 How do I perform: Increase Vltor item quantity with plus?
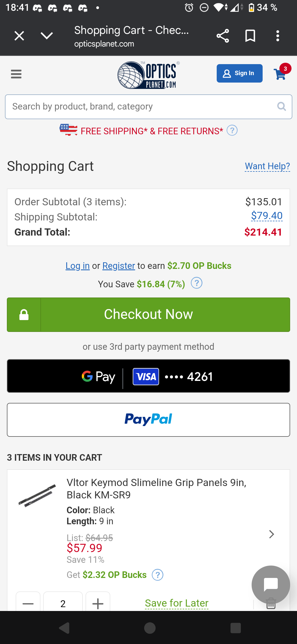click(x=98, y=604)
